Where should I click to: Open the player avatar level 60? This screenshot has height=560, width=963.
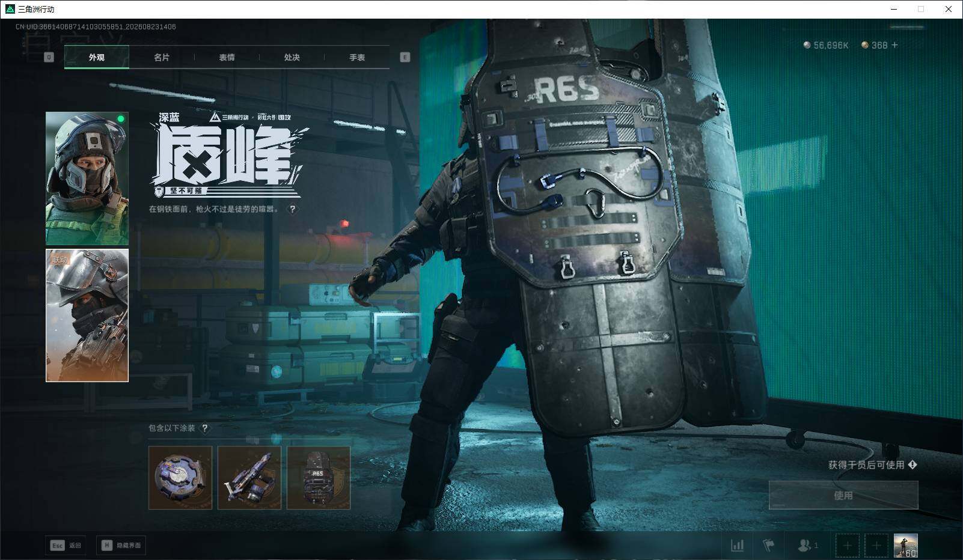pos(905,546)
